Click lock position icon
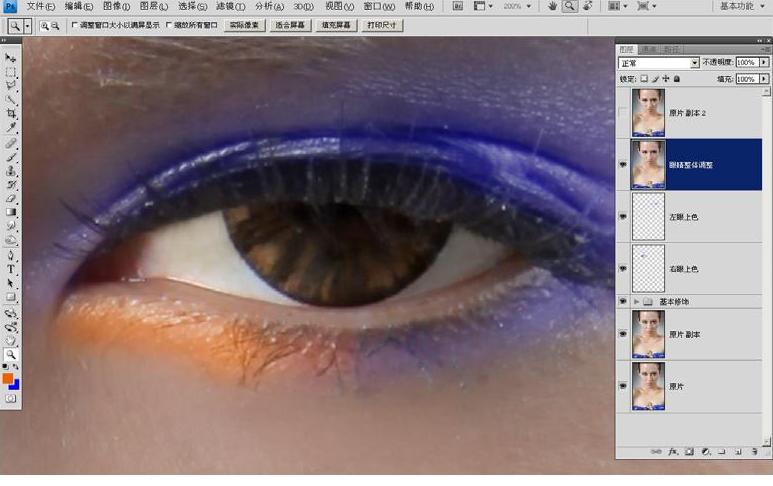The height and width of the screenshot is (486, 773). tap(666, 78)
